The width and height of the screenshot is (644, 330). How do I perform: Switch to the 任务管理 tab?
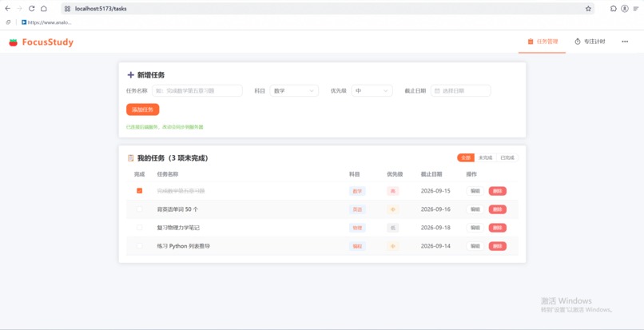pos(543,41)
